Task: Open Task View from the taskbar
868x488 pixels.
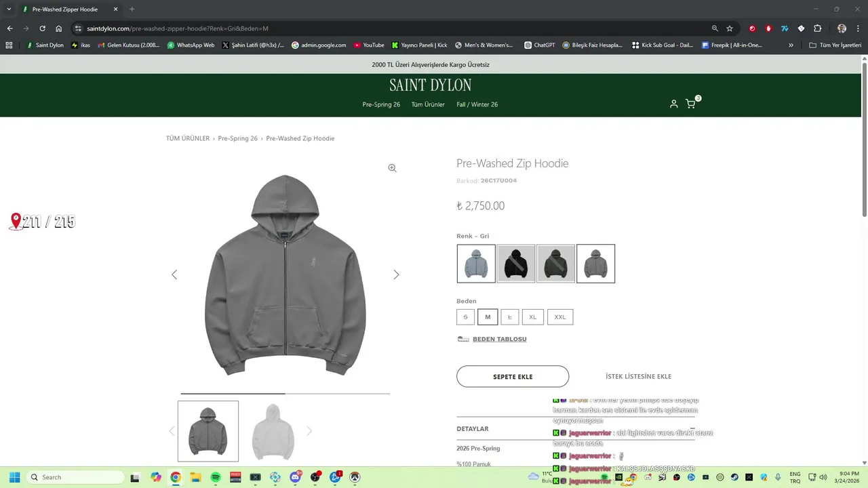Action: (x=135, y=477)
